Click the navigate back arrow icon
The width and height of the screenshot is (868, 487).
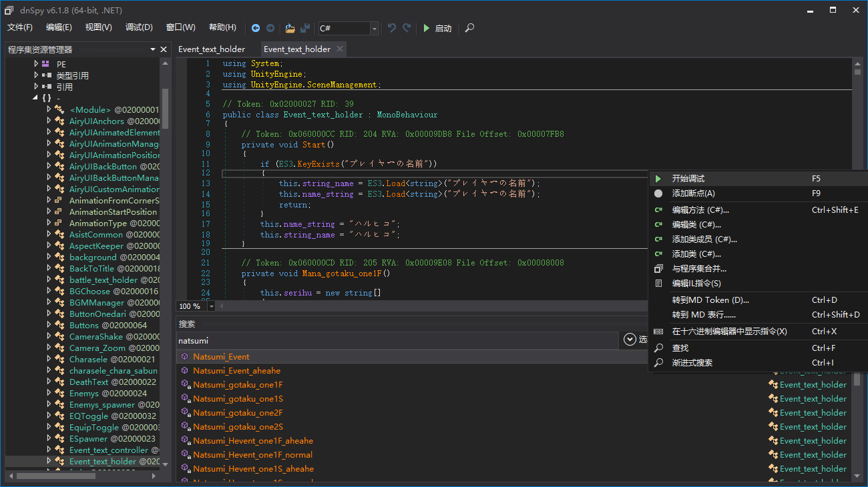pyautogui.click(x=256, y=28)
